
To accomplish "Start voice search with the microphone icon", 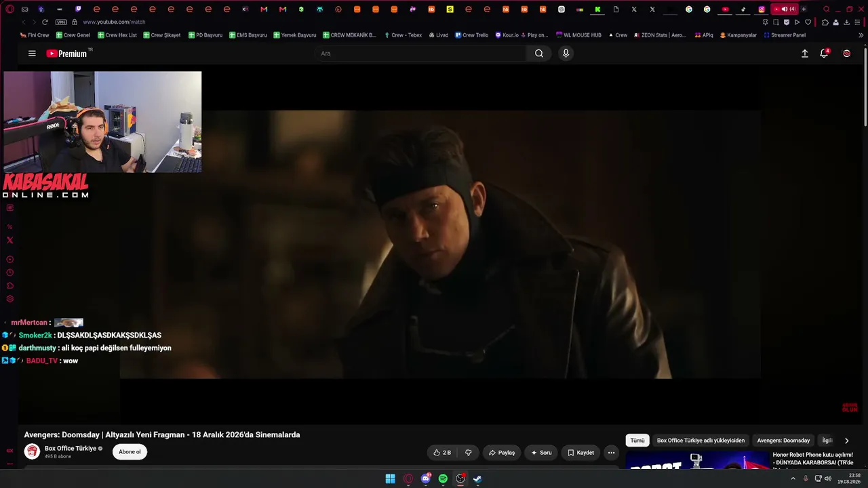I will pos(566,54).
